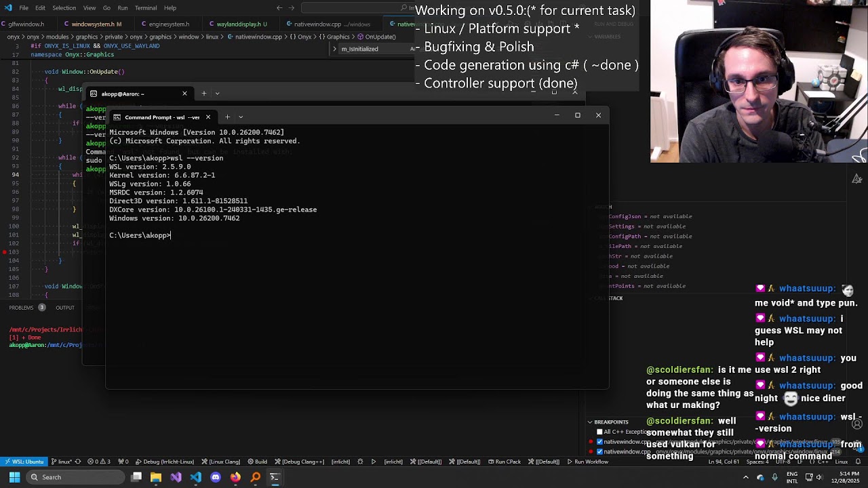Toggle the All C++ Exceptions breakpoint checkbox

pos(599,432)
